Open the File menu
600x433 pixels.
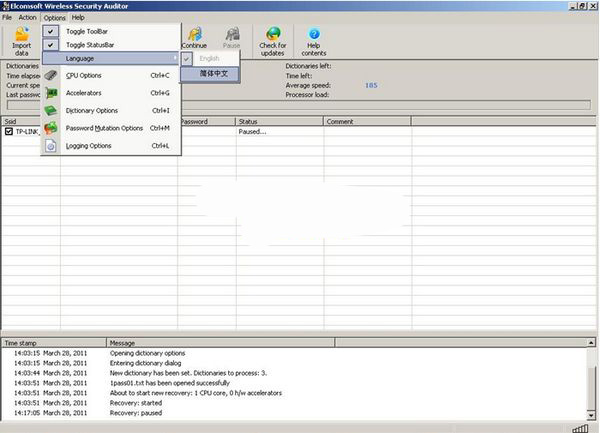pyautogui.click(x=7, y=18)
